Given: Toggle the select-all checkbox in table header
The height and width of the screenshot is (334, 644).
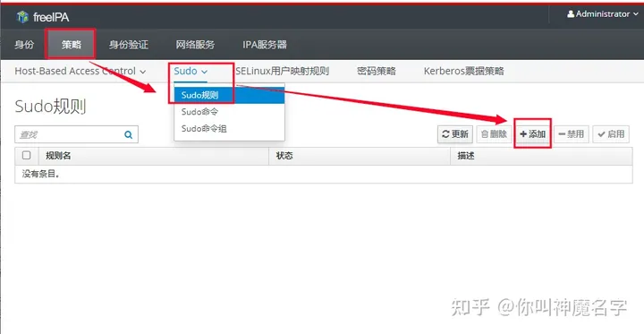Looking at the screenshot, I should [26, 156].
